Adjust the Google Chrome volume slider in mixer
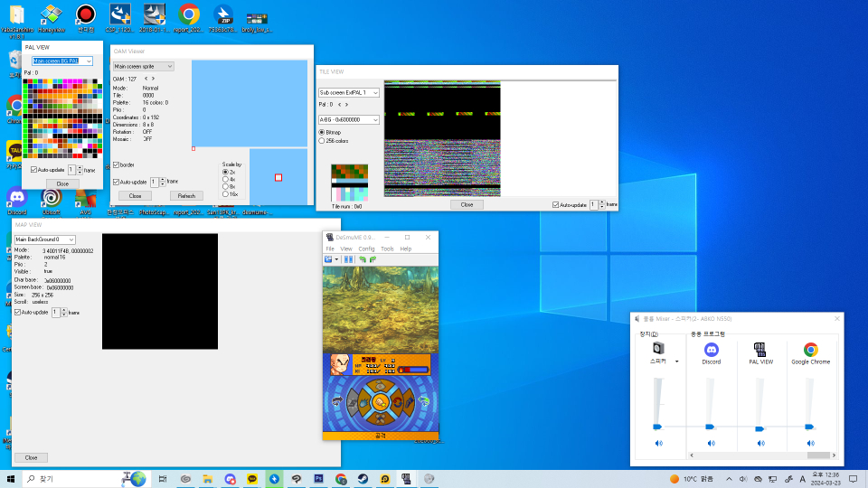This screenshot has height=488, width=868. 809,427
